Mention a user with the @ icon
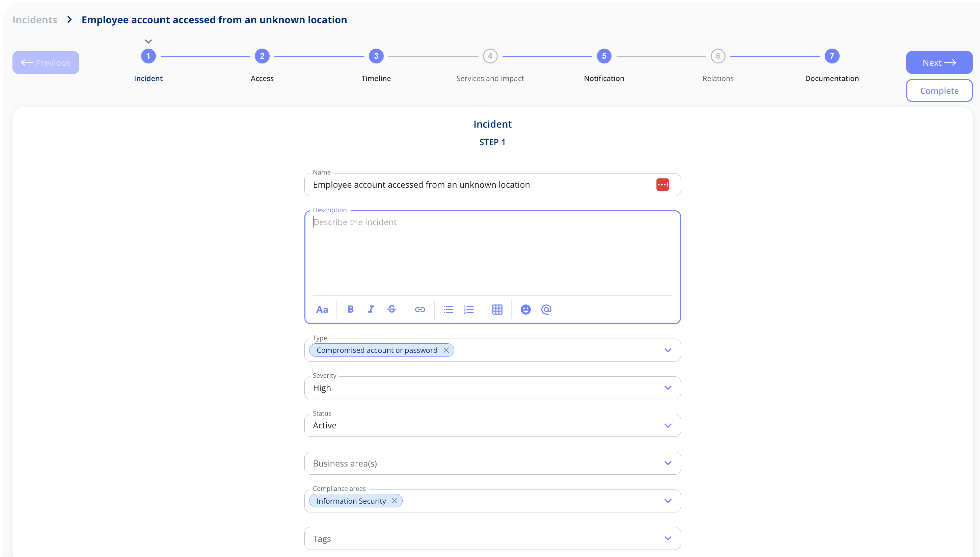This screenshot has height=557, width=980. tap(546, 310)
